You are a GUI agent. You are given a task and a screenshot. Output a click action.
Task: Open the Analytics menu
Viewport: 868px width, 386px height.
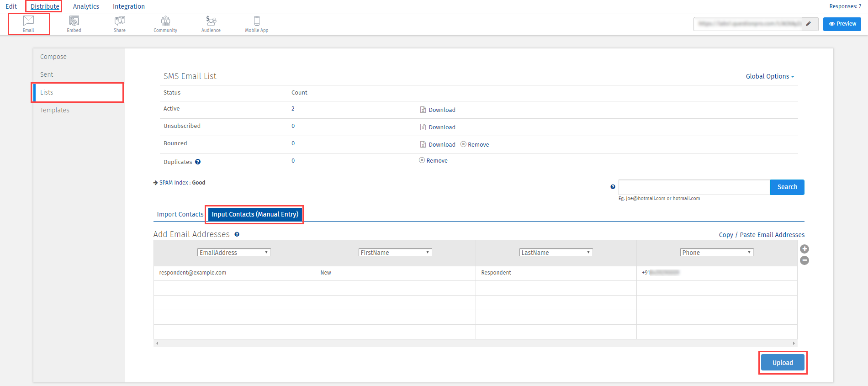coord(86,6)
